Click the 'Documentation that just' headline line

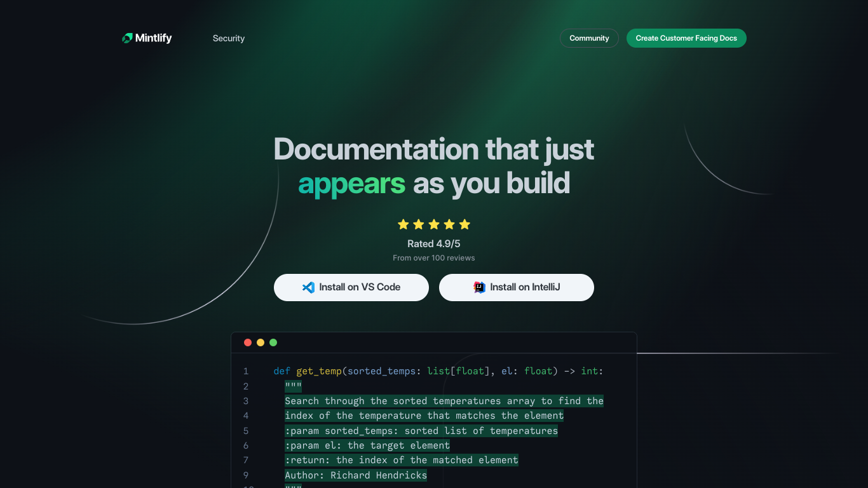click(x=434, y=149)
